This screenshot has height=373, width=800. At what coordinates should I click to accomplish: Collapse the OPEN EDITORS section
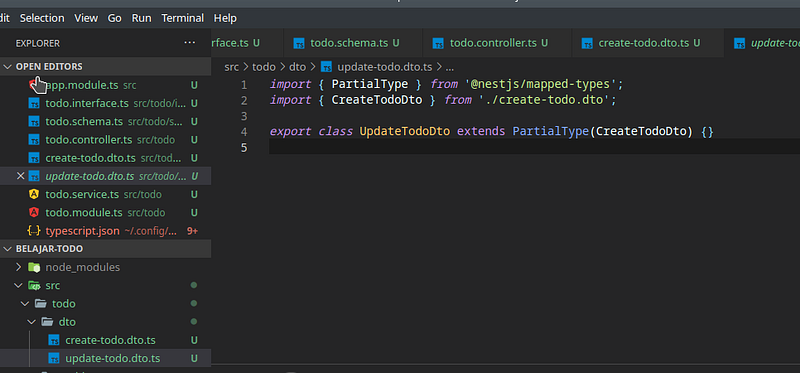pos(8,67)
